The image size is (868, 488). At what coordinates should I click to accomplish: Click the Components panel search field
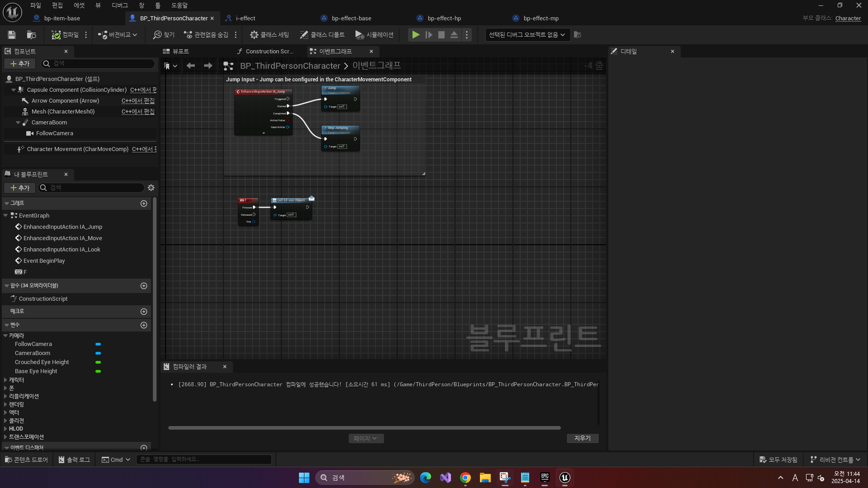98,64
